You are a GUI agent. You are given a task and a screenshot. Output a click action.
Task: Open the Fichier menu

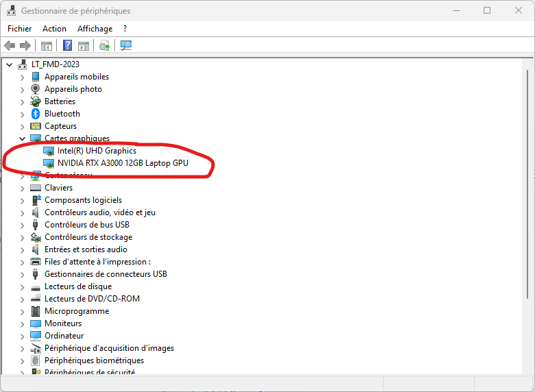(20, 29)
